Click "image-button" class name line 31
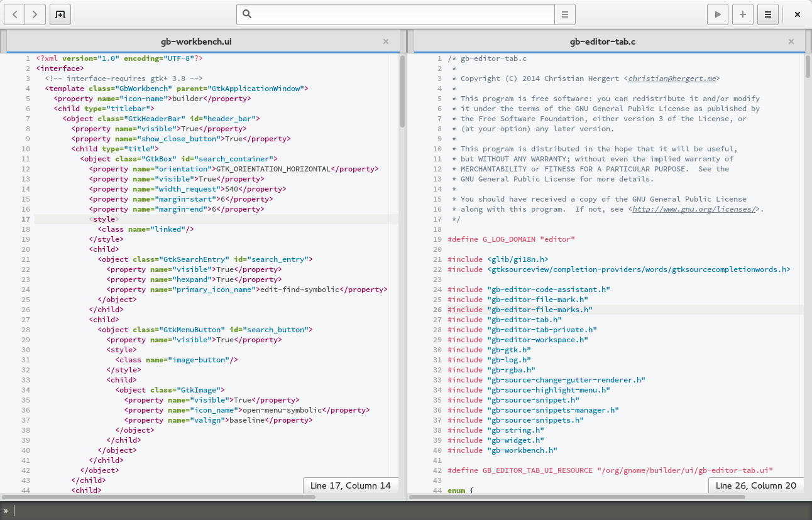The width and height of the screenshot is (812, 520). [x=198, y=360]
